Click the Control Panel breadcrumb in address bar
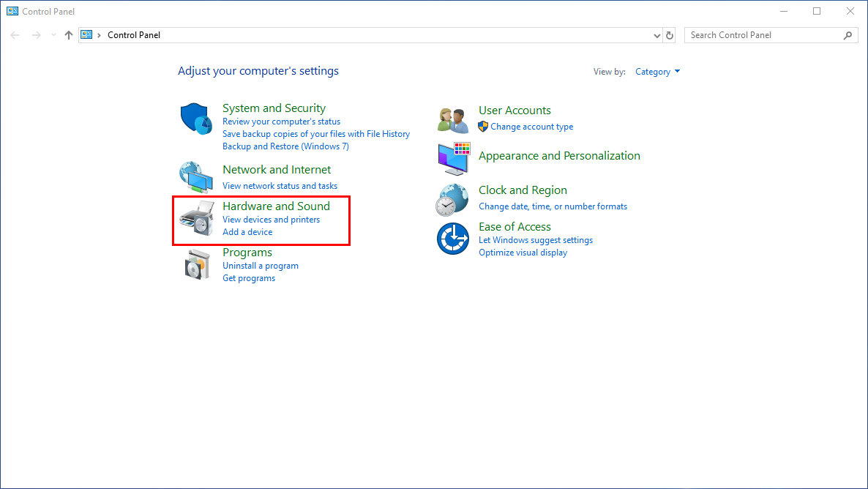 tap(133, 35)
